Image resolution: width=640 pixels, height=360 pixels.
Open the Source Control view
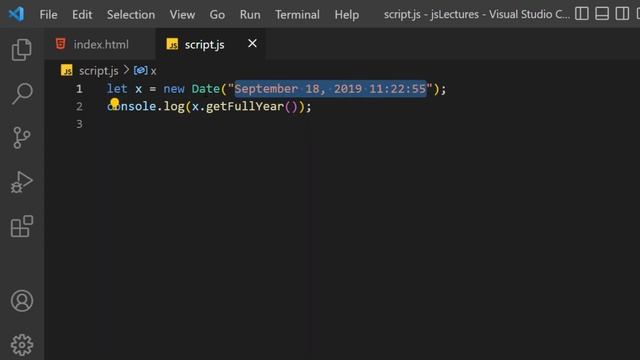coord(22,138)
